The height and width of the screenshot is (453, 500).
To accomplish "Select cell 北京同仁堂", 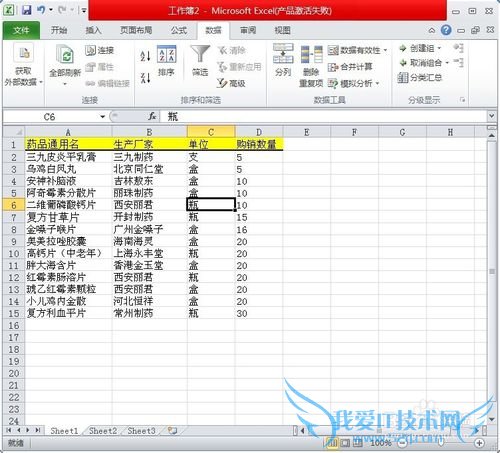I will (x=150, y=169).
